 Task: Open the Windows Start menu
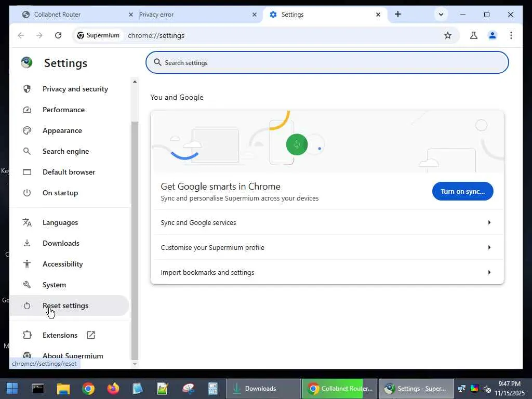(12, 389)
